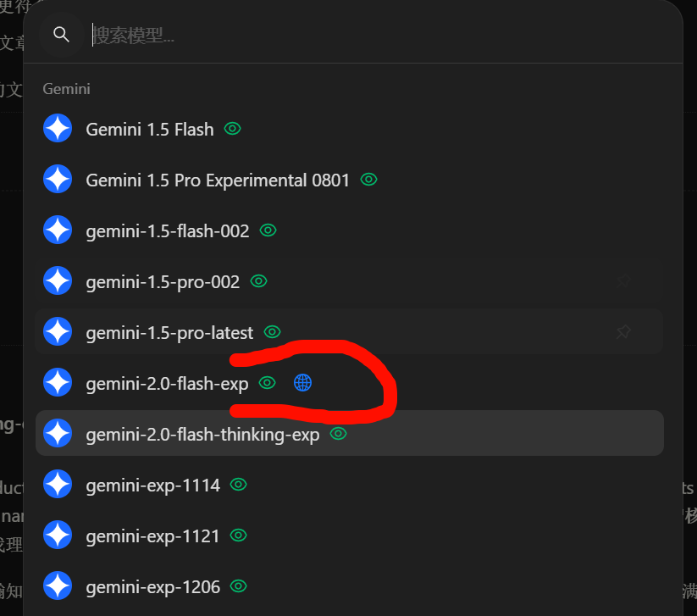Choose gemini-2.0-flash-thinking-exp model

(x=349, y=433)
